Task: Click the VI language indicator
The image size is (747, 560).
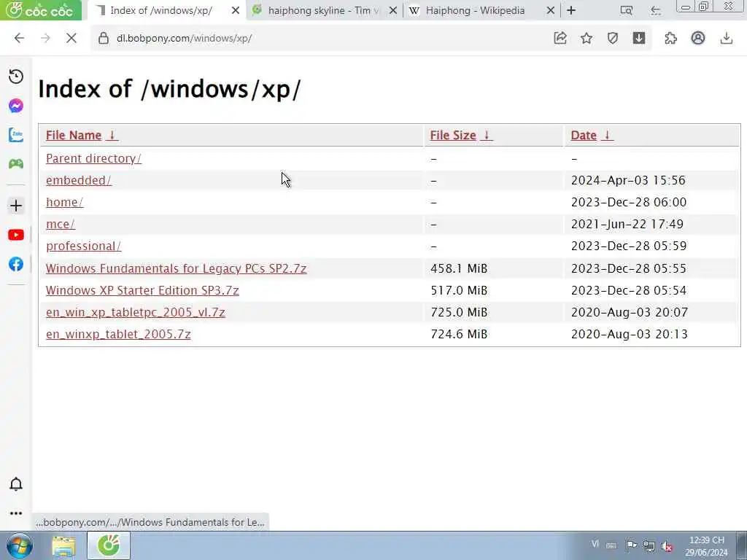Action: (x=595, y=544)
